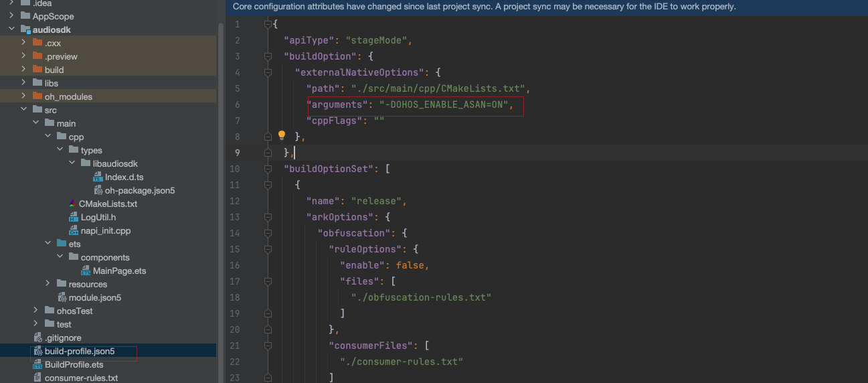Click the blue ets folder icon
This screenshot has height=383, width=868.
[x=62, y=244]
